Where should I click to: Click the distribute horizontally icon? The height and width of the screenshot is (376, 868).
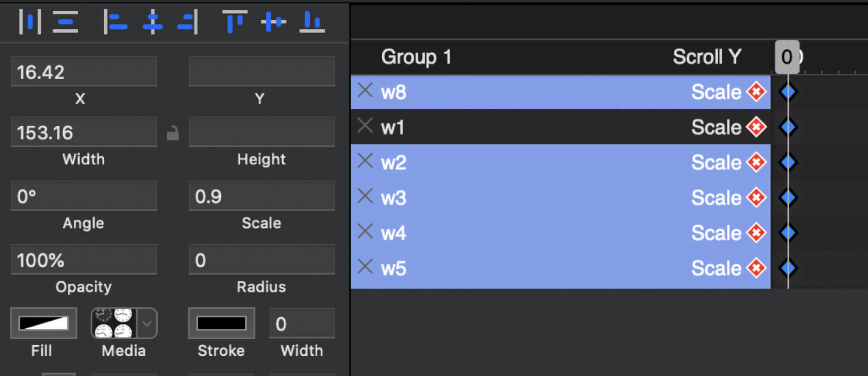(x=30, y=22)
